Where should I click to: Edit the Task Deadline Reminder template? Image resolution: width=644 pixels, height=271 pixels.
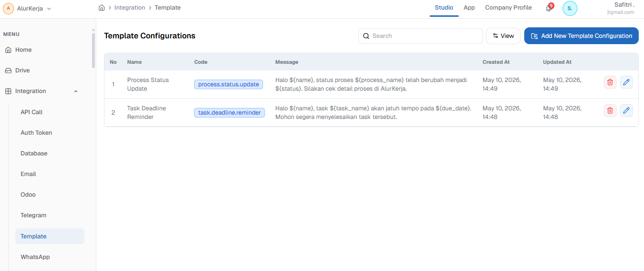pyautogui.click(x=626, y=111)
